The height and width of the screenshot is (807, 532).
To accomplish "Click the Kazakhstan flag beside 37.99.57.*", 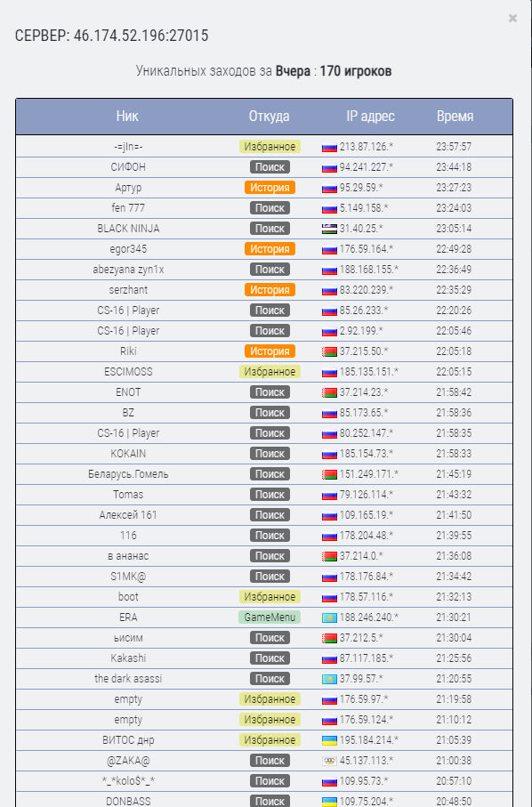I will pyautogui.click(x=329, y=680).
